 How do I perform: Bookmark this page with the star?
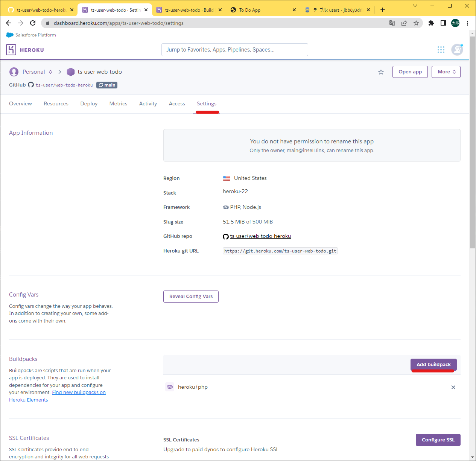[416, 23]
